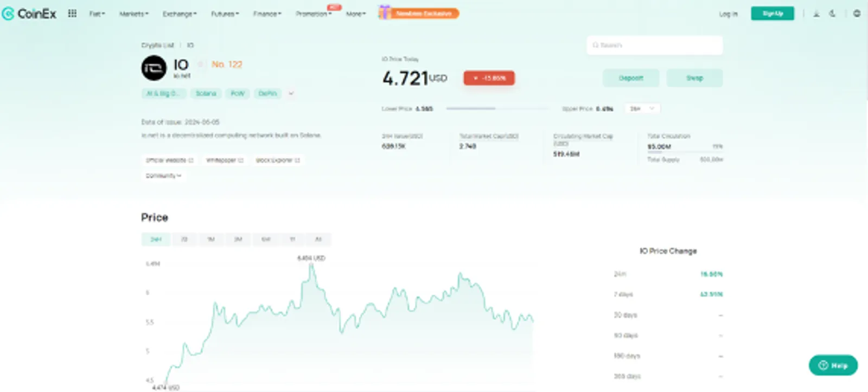Toggle the favorite star next to IO
Screen dimensions: 868x392
pyautogui.click(x=200, y=65)
